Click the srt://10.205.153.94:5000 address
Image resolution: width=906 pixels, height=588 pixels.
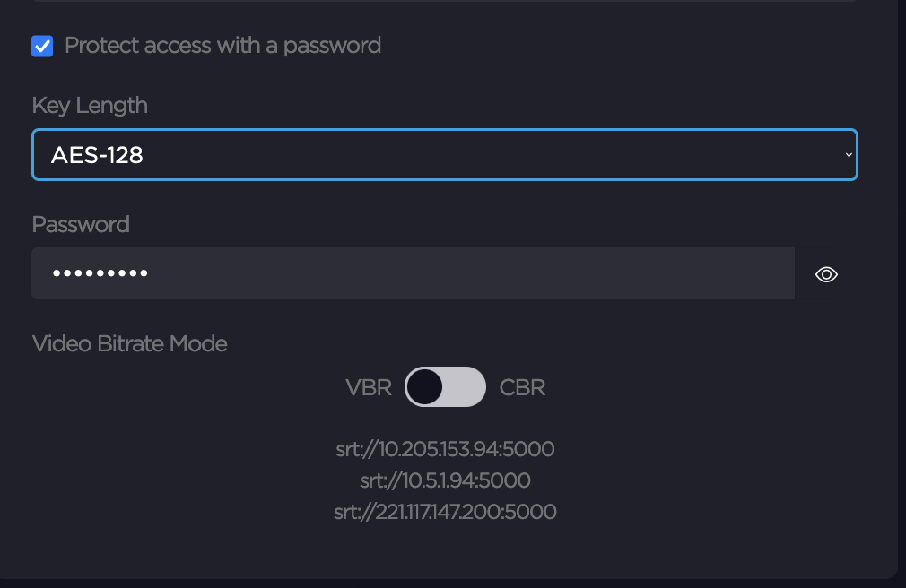(x=445, y=448)
